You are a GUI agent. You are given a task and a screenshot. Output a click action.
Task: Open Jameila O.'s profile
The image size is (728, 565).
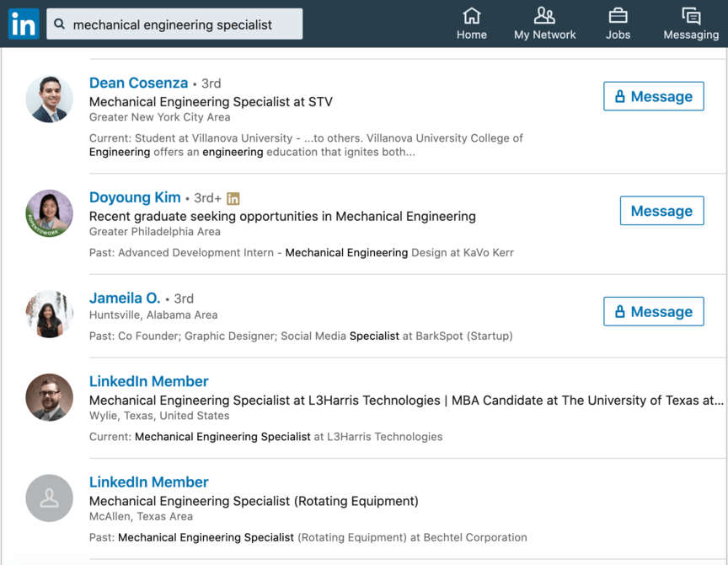click(x=125, y=298)
